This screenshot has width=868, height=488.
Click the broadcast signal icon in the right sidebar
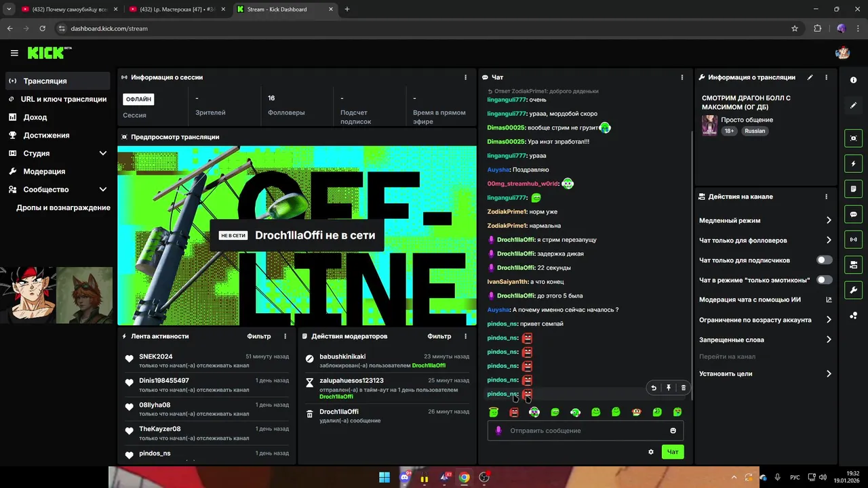853,239
